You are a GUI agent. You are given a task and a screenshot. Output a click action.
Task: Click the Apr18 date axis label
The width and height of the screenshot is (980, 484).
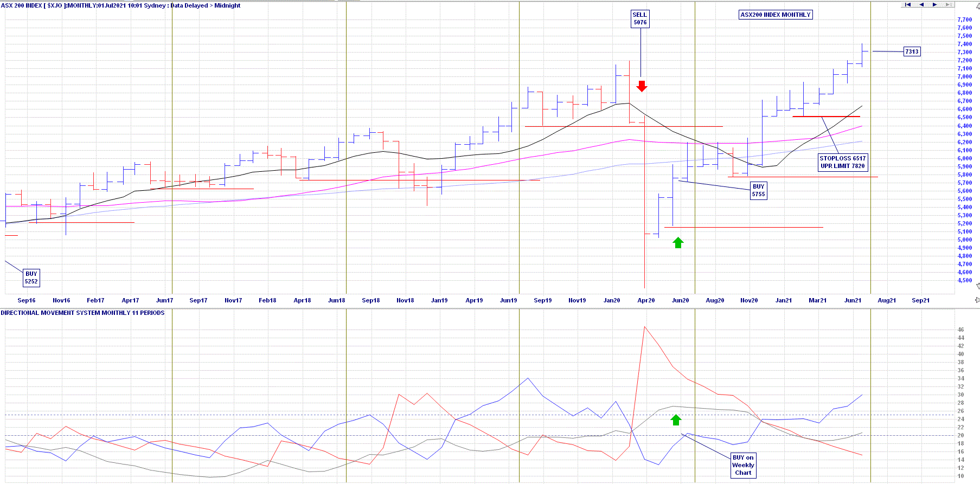point(302,300)
